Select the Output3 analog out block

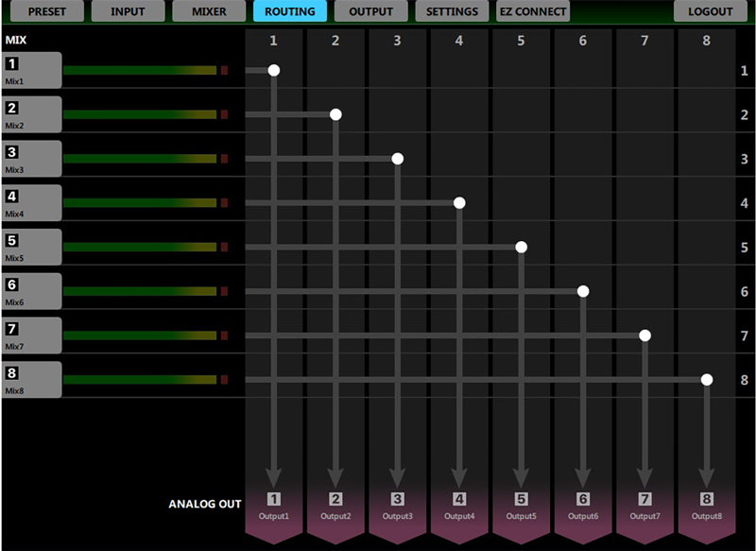tap(398, 508)
